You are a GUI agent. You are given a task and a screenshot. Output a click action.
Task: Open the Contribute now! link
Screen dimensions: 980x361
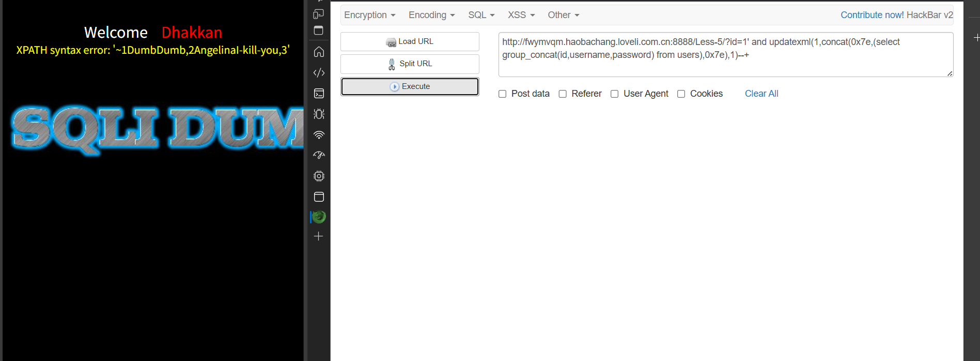(872, 15)
